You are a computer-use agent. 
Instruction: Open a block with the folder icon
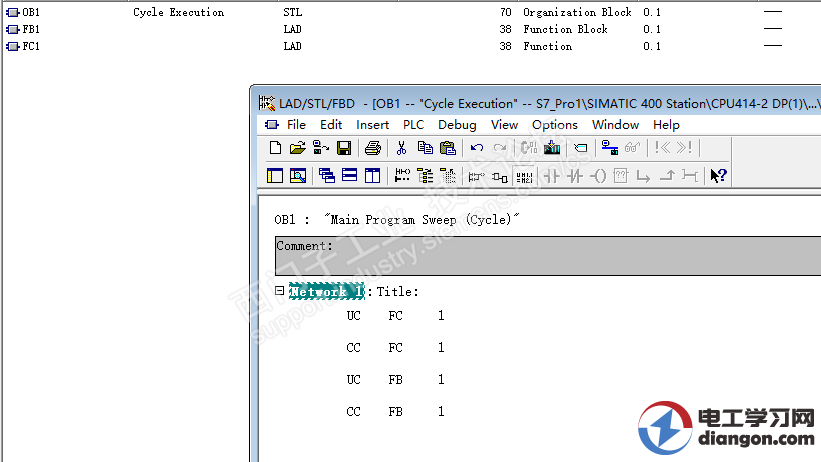point(297,148)
